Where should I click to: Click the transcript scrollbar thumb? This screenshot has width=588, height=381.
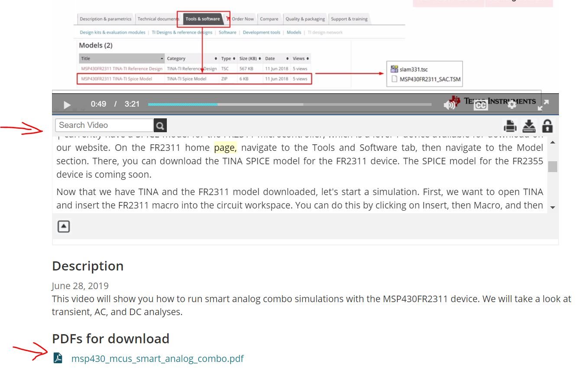click(552, 166)
